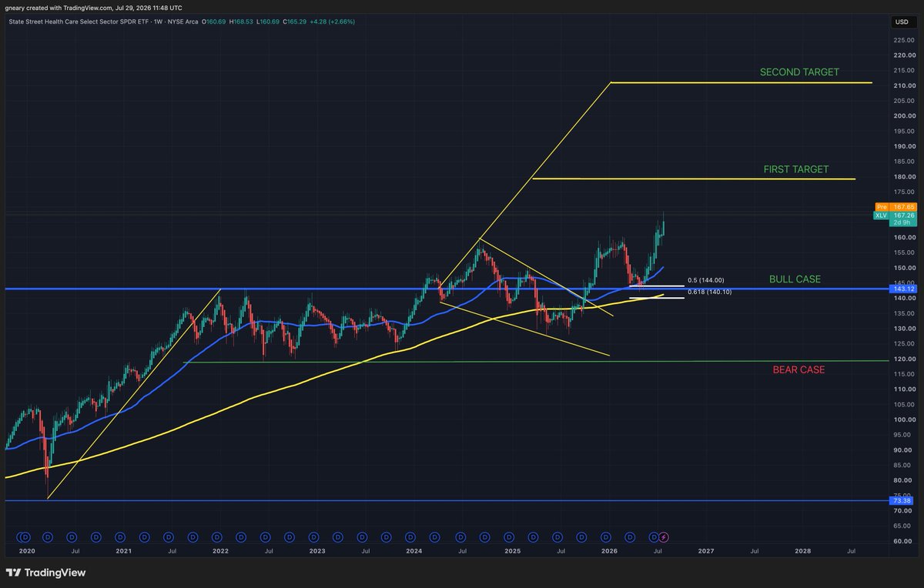
Task: Click the 2027 label on the time axis
Action: pos(706,551)
